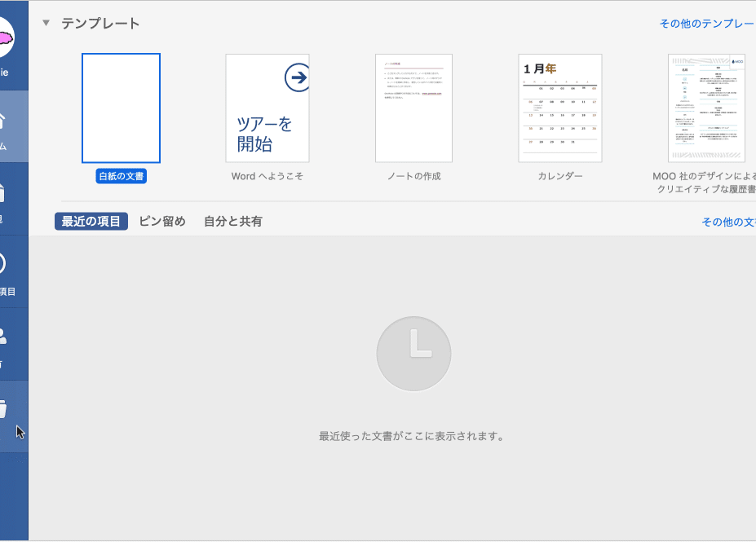Open the account profile avatar
Screen dimensions: 756x542
(7, 38)
